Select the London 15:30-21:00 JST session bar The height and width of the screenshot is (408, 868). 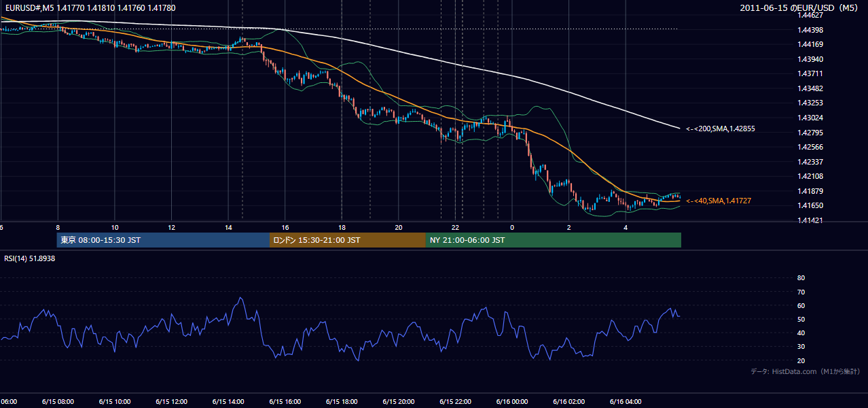point(348,240)
